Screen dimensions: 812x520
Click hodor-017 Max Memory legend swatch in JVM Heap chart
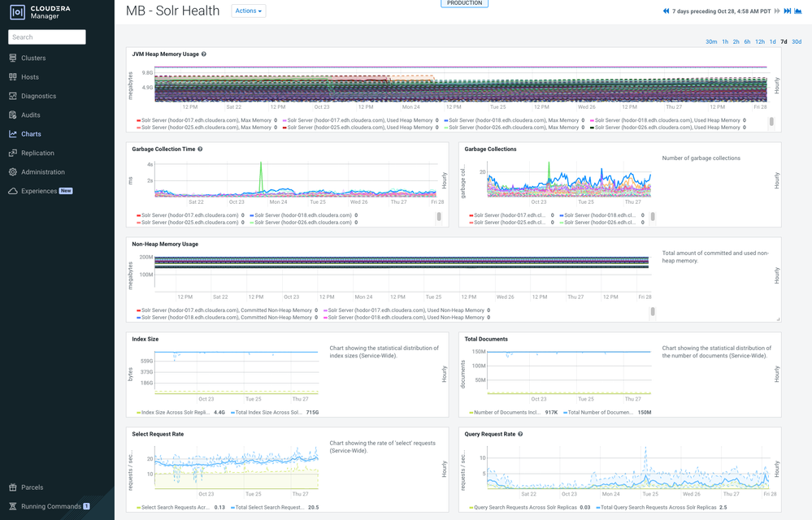coord(139,120)
